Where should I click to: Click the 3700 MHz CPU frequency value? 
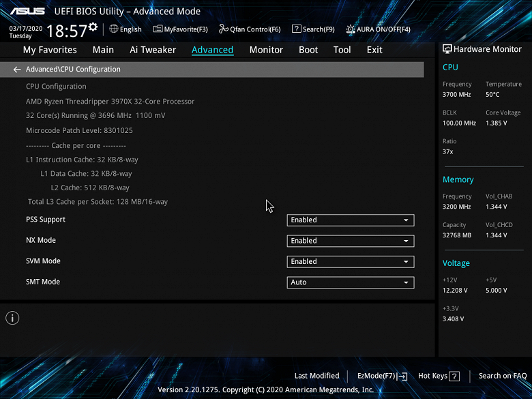click(x=457, y=95)
